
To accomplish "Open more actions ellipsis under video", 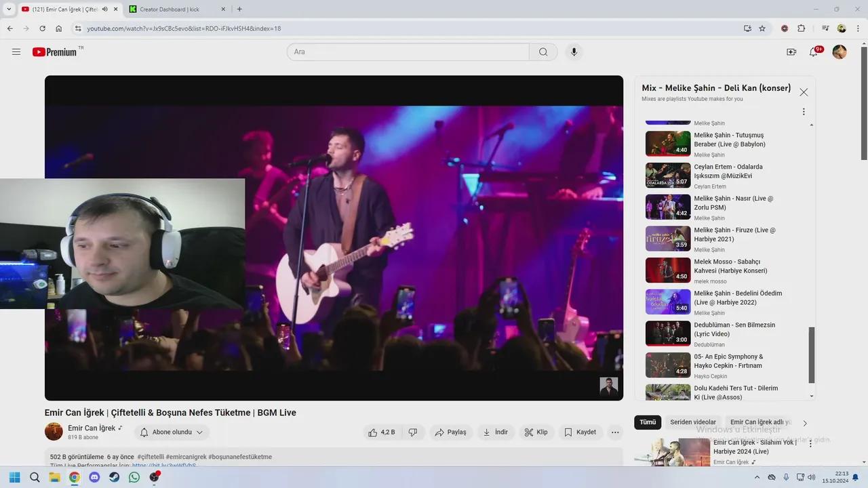I will pos(615,432).
